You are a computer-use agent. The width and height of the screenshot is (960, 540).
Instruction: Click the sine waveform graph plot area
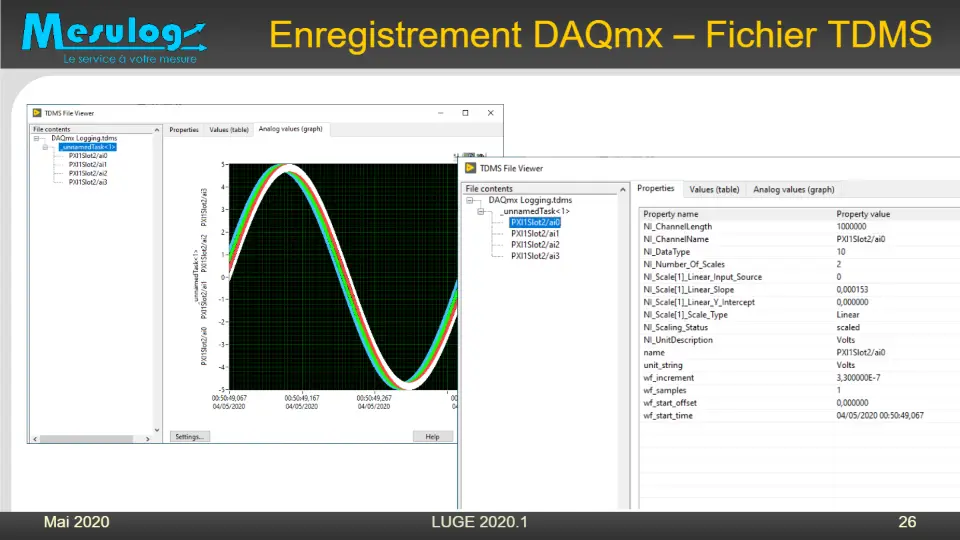343,276
